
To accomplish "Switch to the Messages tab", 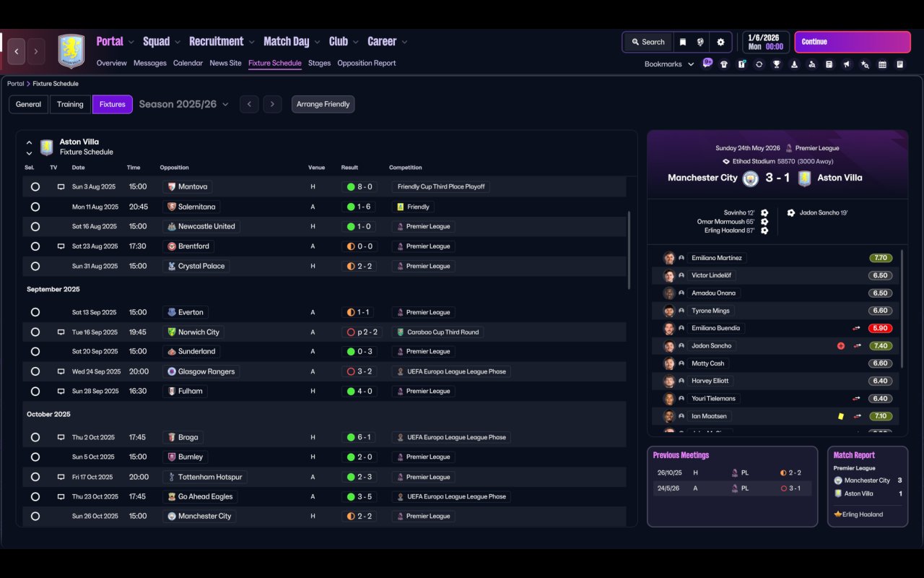I will click(150, 63).
